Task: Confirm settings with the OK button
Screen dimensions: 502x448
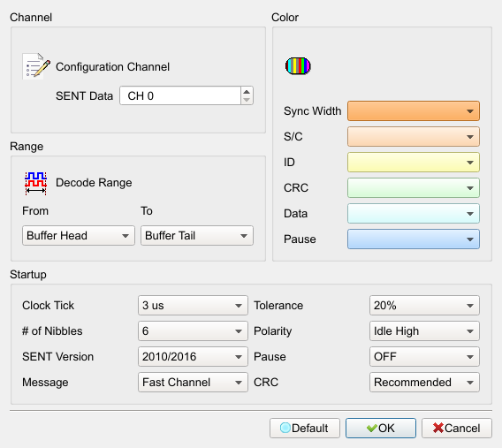Action: click(x=381, y=428)
